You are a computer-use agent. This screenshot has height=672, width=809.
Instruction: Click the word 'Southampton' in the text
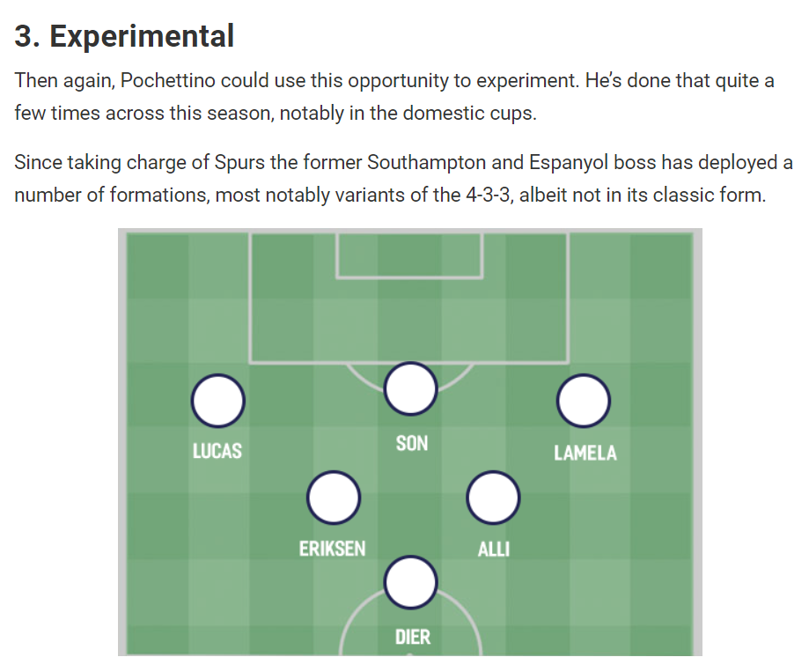tap(427, 163)
